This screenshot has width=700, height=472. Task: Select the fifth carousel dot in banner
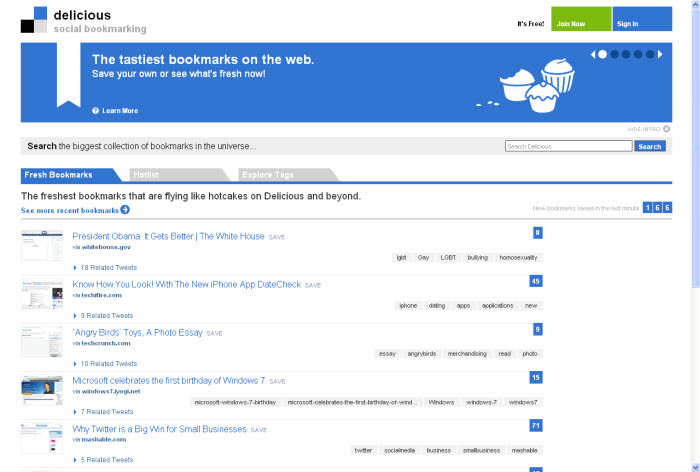coord(650,54)
